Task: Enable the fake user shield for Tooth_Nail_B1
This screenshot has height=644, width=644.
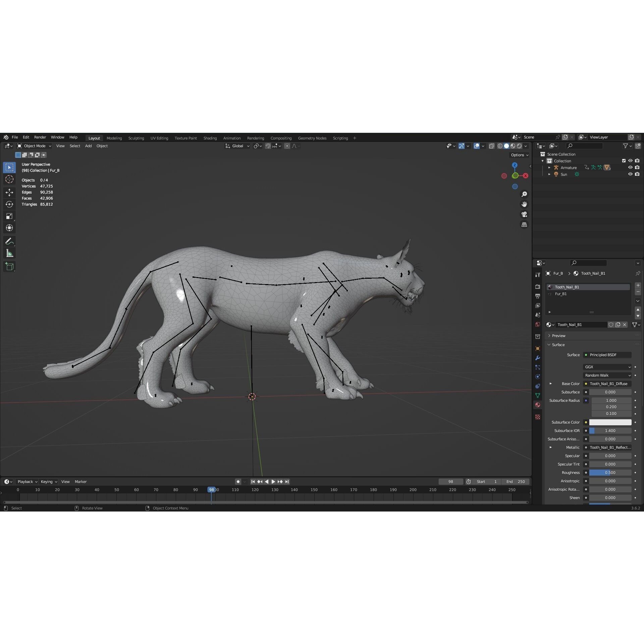Action: (611, 325)
